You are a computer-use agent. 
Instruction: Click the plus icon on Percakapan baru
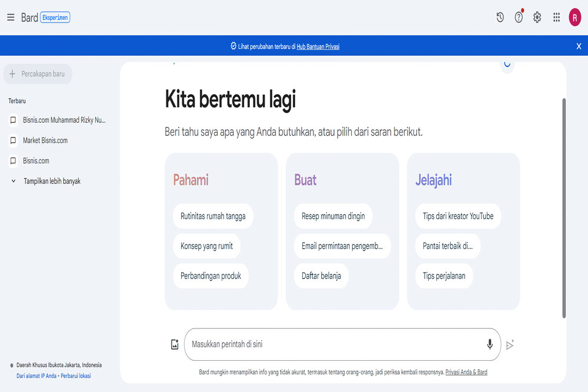coord(12,74)
